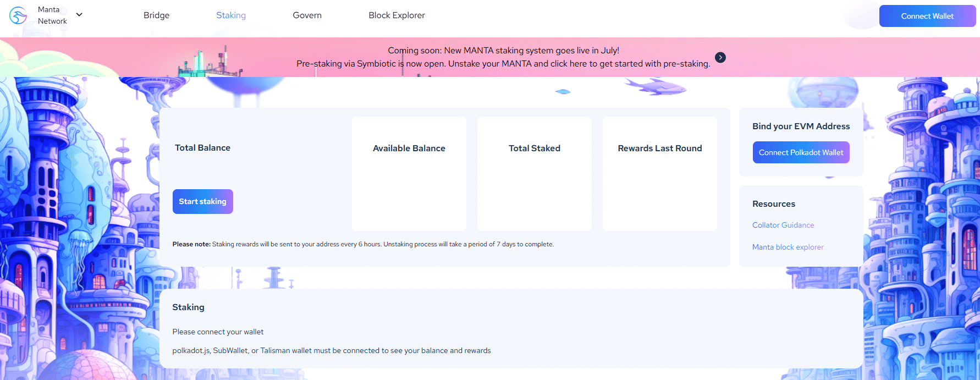Click the 'Resources' heading
The width and height of the screenshot is (980, 380).
(774, 203)
